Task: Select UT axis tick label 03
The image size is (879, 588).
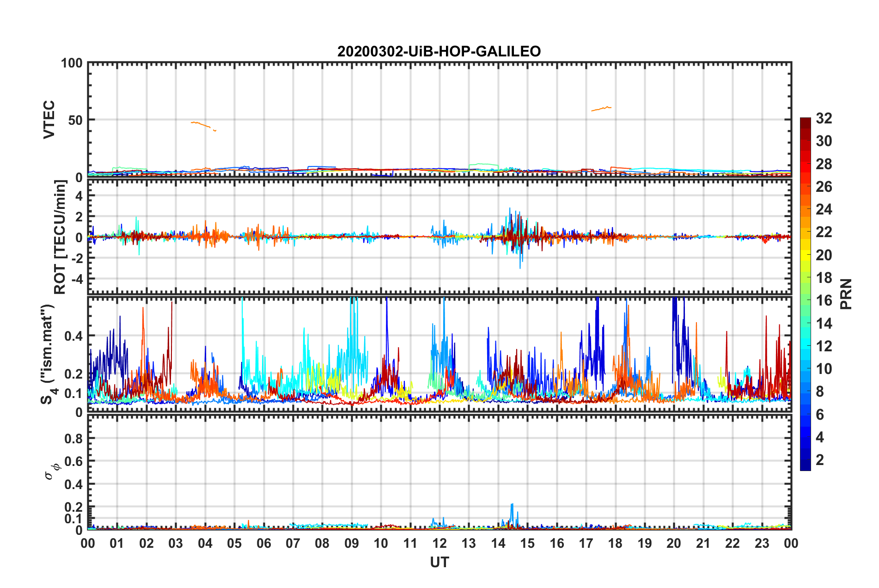Action: pos(176,543)
